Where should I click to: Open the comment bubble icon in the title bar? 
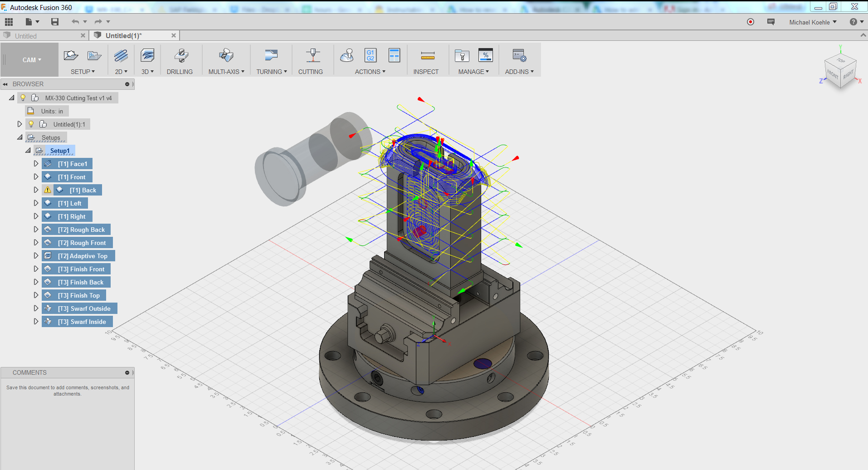(770, 21)
